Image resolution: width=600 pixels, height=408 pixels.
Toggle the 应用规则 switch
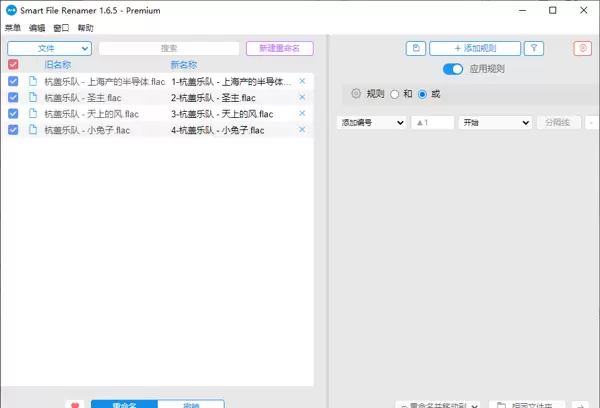pyautogui.click(x=453, y=69)
